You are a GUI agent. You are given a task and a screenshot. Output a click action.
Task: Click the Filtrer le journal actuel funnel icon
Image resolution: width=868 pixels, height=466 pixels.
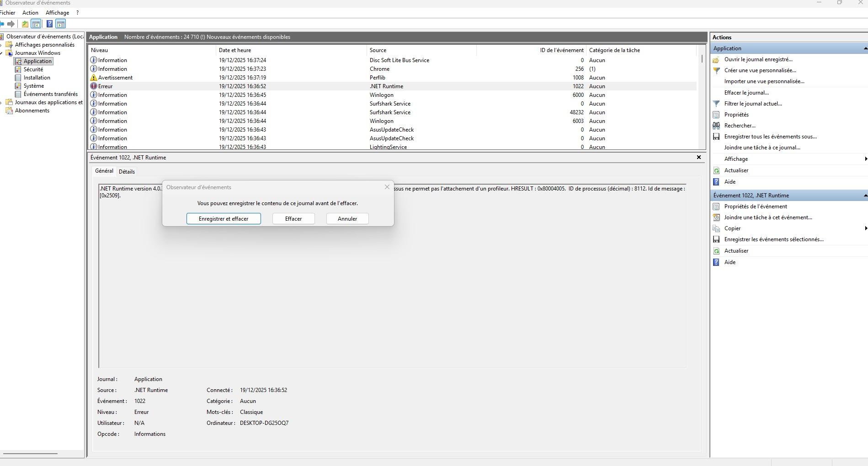pos(716,104)
